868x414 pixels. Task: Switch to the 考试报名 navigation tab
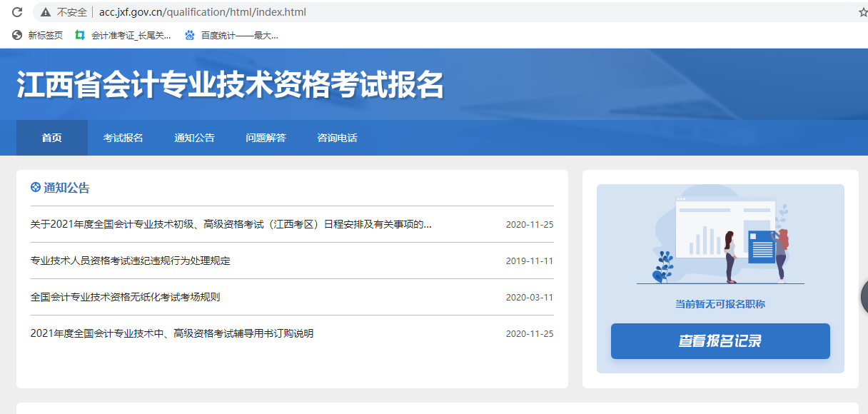pyautogui.click(x=123, y=138)
